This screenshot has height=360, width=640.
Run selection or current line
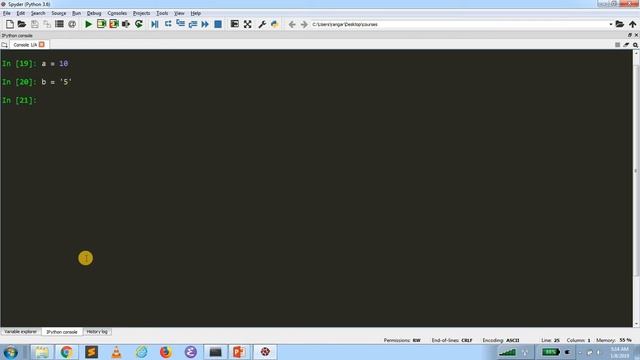click(126, 24)
